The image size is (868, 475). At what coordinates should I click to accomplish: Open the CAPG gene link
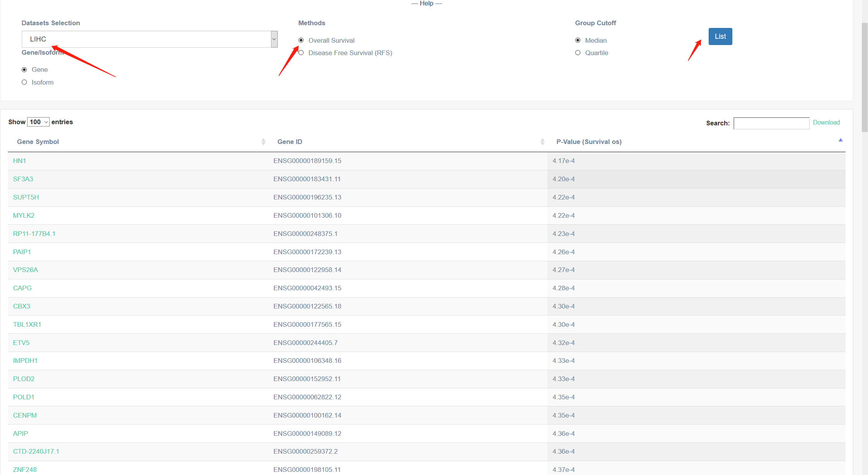pyautogui.click(x=22, y=288)
